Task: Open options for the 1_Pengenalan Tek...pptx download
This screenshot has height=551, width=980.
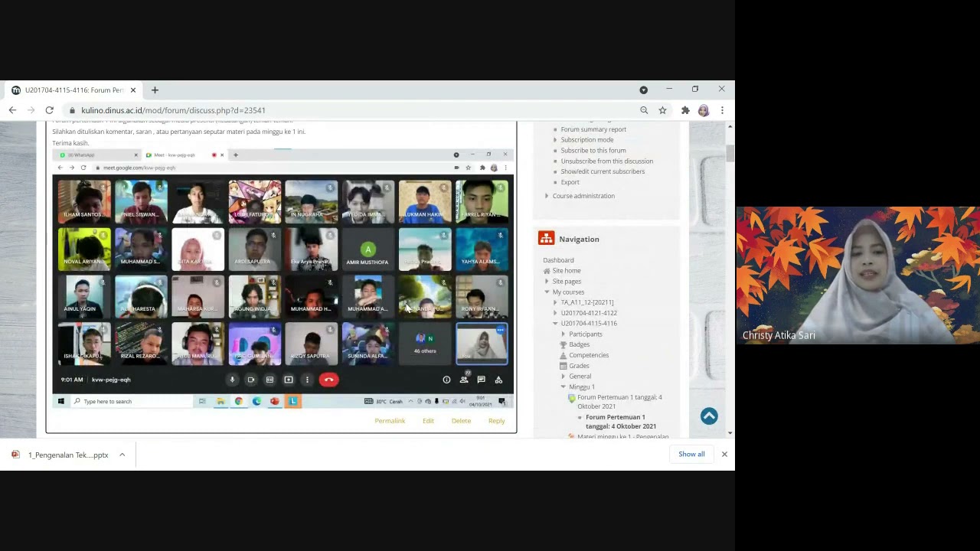Action: click(122, 455)
